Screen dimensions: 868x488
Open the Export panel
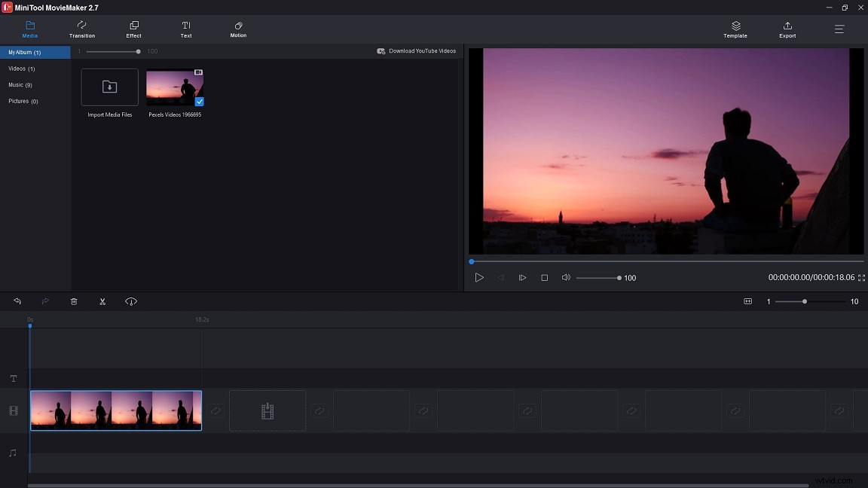point(787,29)
